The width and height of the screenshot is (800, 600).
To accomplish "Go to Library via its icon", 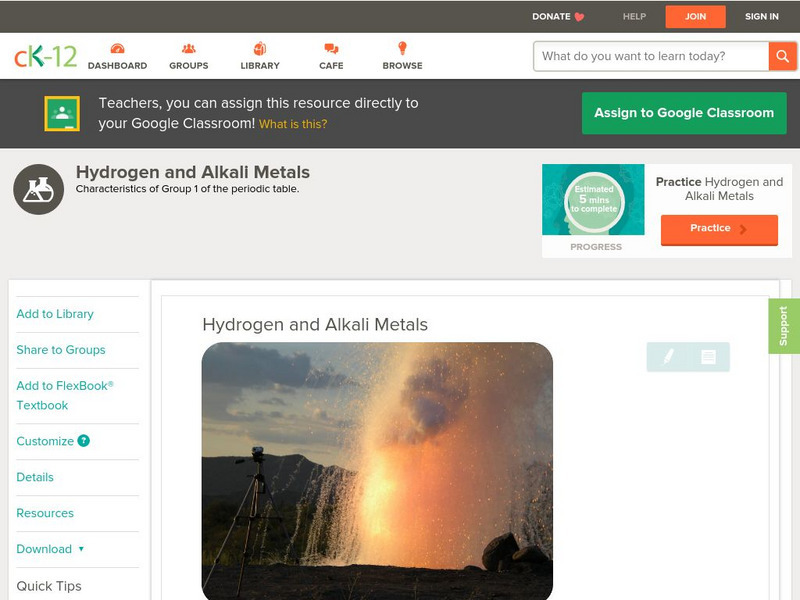I will 260,49.
